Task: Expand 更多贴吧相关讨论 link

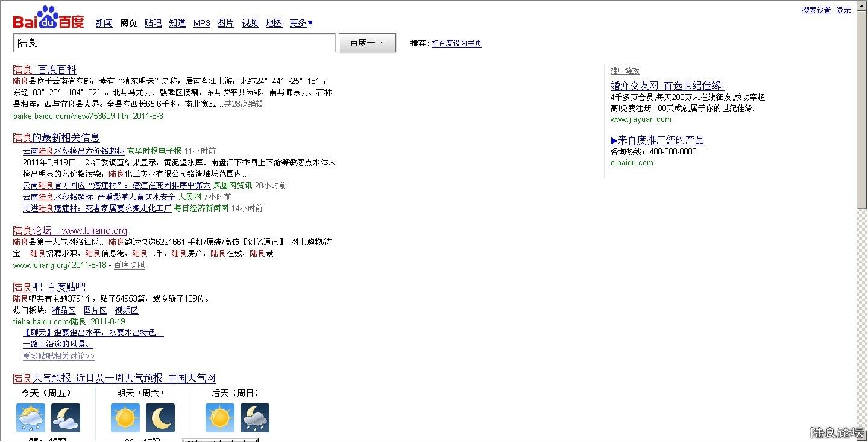Action: pos(58,356)
